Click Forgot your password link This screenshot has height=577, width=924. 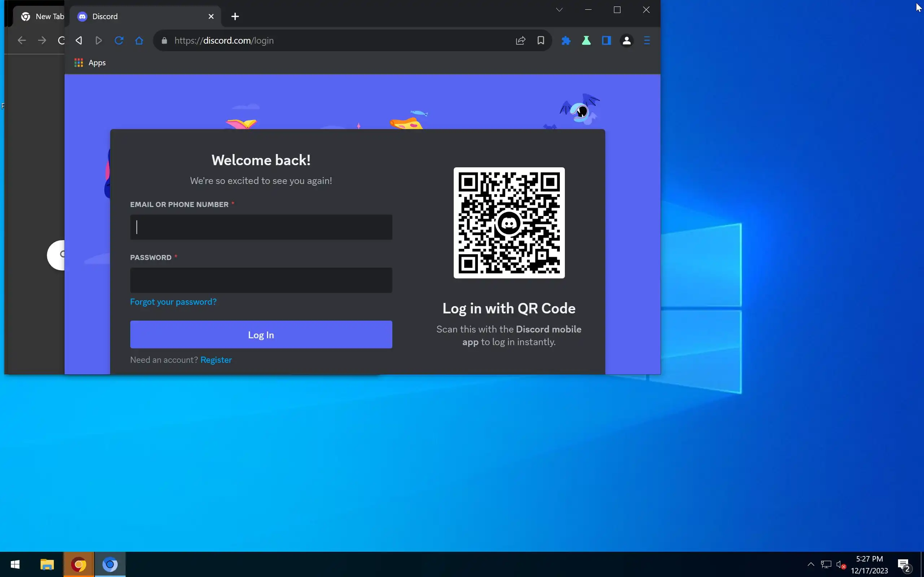tap(173, 302)
